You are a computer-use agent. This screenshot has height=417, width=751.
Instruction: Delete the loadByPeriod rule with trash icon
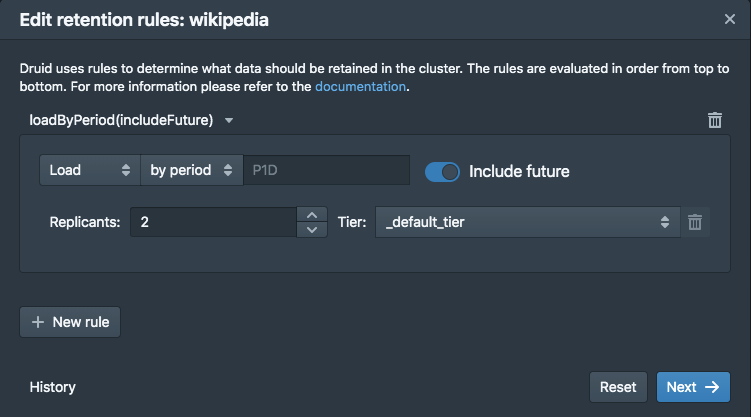pyautogui.click(x=715, y=120)
